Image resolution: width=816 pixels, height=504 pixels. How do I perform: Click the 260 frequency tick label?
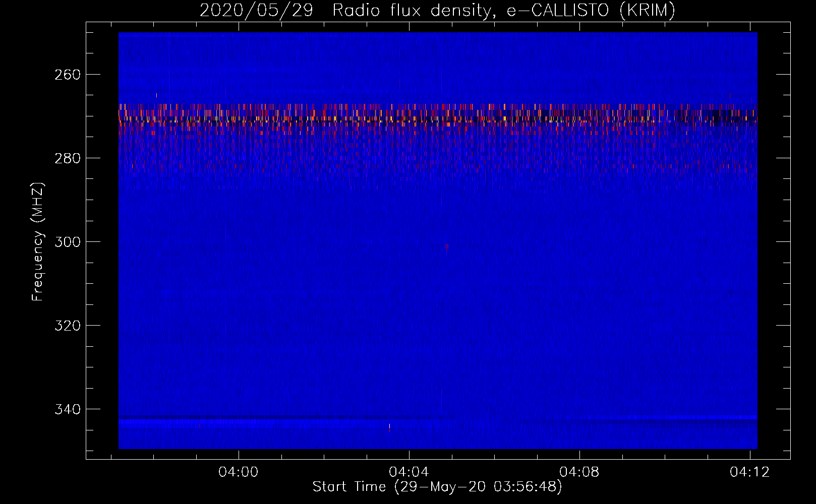pyautogui.click(x=67, y=75)
